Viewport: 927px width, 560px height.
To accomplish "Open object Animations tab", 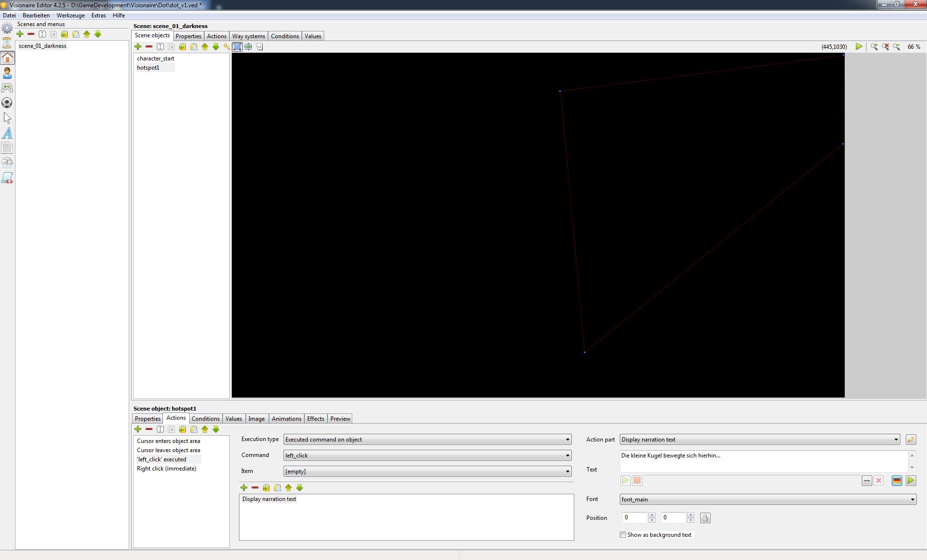I will pyautogui.click(x=286, y=419).
